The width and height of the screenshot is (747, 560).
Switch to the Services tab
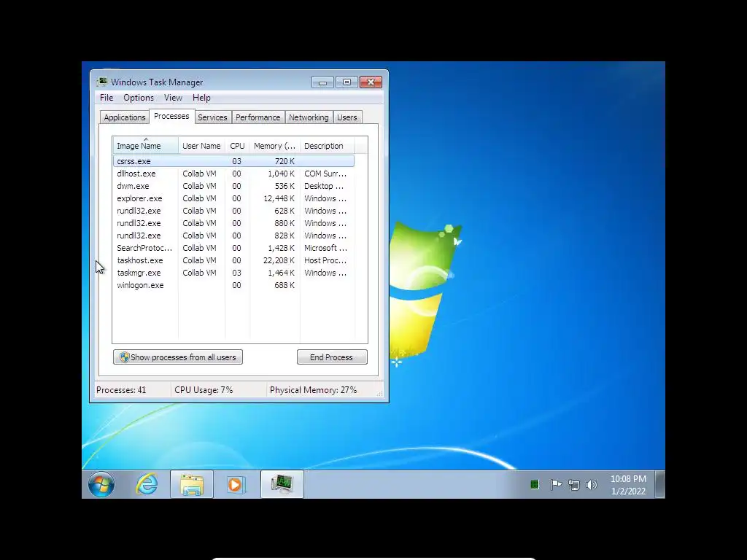[x=212, y=117]
